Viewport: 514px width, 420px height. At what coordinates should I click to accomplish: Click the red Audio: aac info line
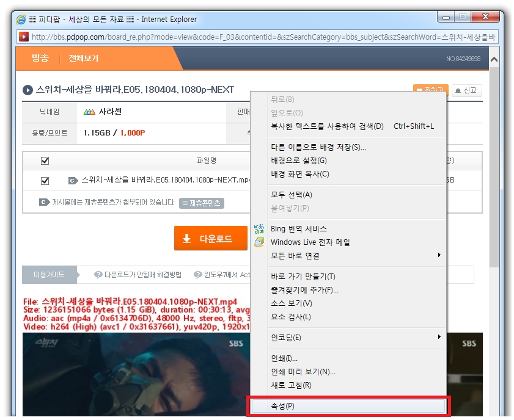(x=137, y=318)
